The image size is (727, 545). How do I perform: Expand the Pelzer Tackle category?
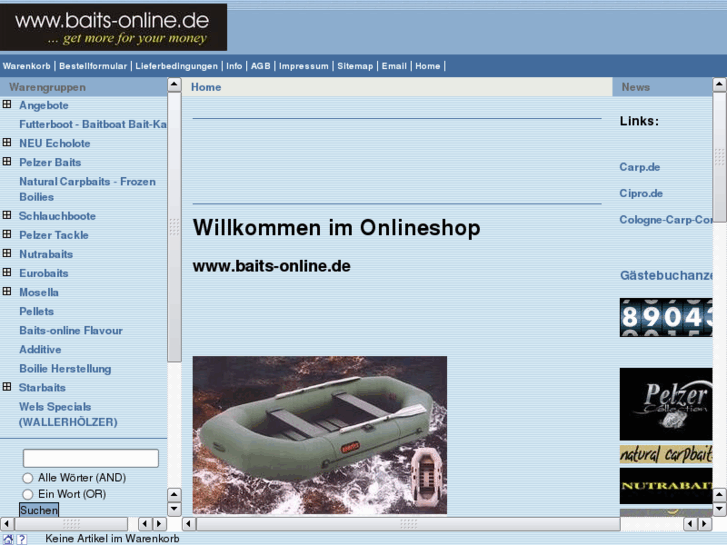[7, 234]
